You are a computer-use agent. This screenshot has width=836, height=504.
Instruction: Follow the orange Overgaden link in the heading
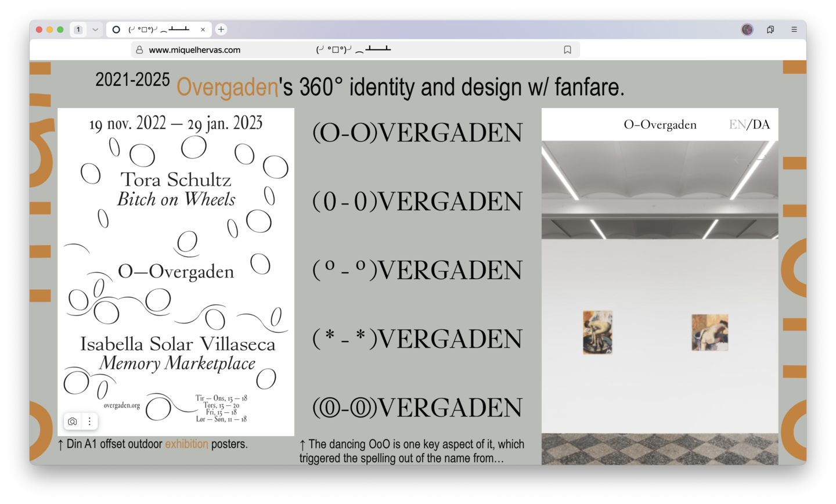(x=227, y=87)
